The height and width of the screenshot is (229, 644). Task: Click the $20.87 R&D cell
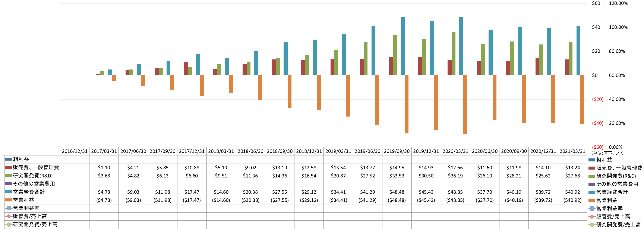pos(338,176)
